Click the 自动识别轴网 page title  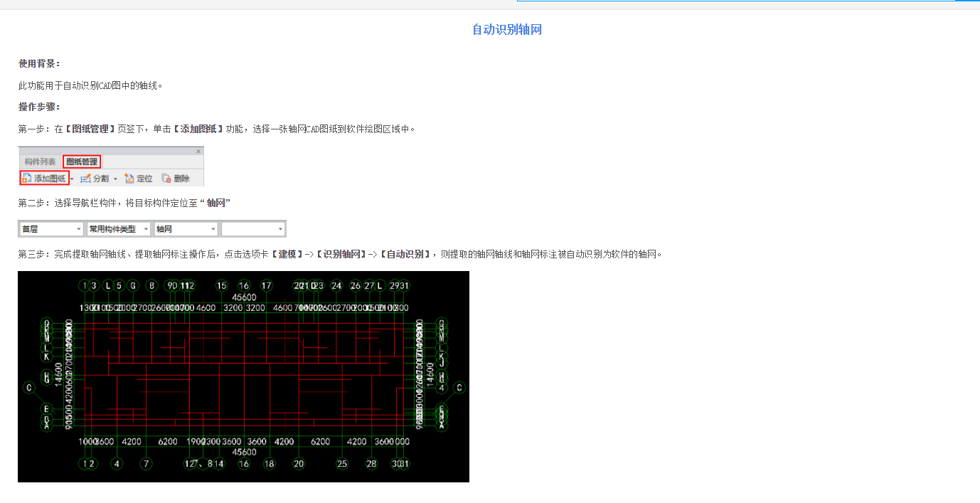click(507, 30)
